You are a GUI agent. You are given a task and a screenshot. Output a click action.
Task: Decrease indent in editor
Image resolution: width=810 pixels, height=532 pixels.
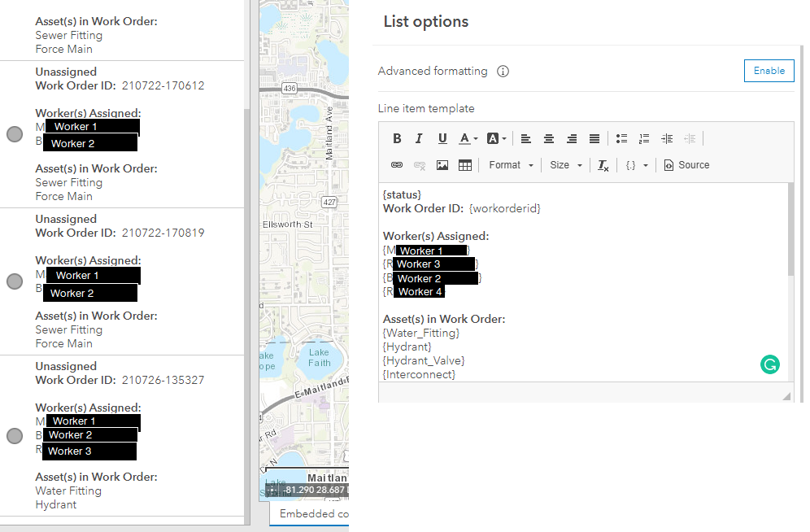click(690, 138)
